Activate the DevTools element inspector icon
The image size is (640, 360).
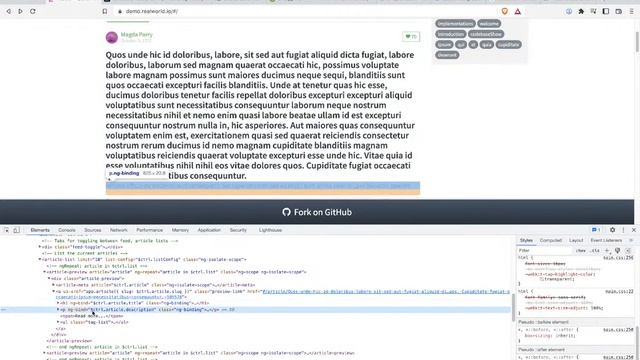click(7, 230)
